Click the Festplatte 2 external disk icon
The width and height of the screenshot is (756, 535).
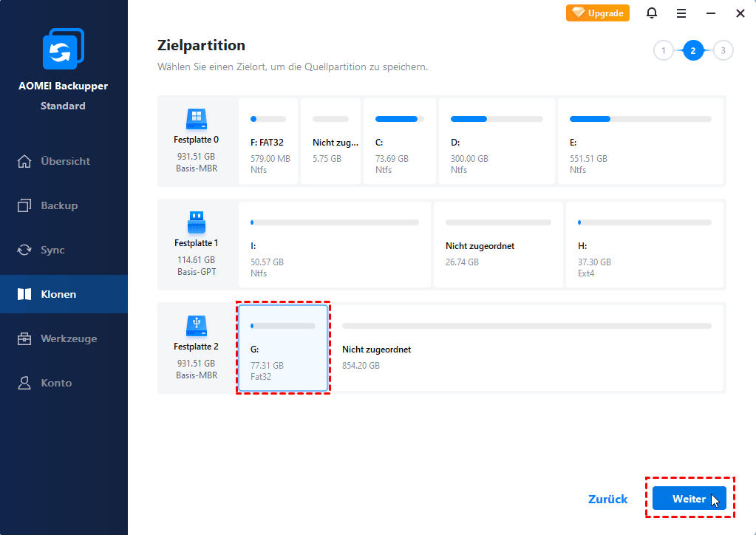click(197, 326)
